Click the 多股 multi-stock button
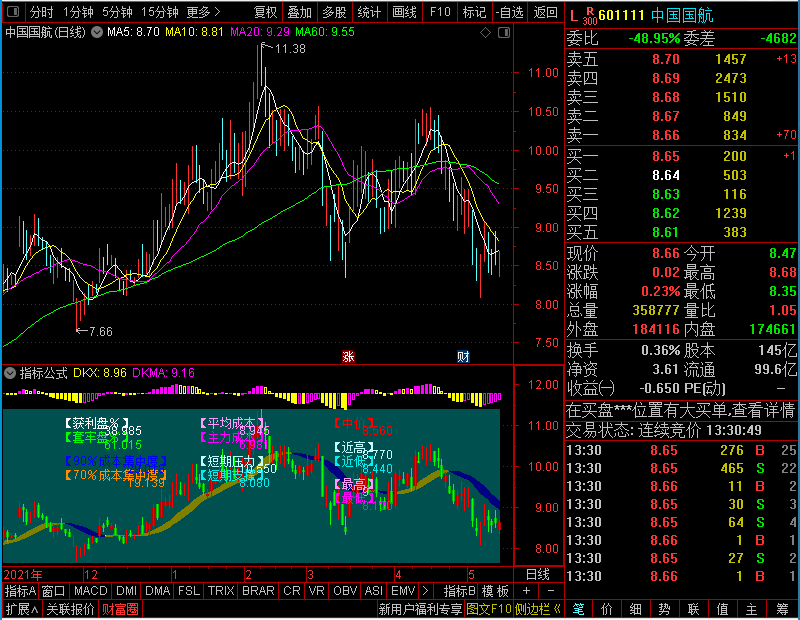 tap(334, 12)
